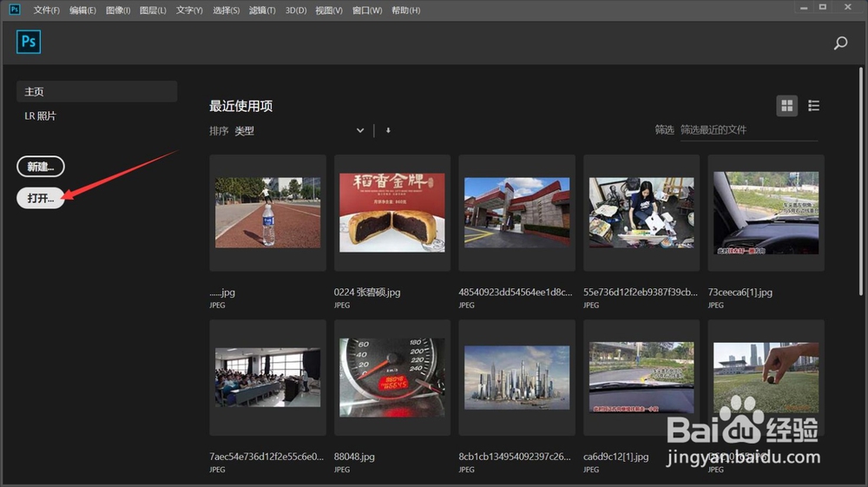This screenshot has height=487, width=868.
Task: Click the vertical scrollbar of recent files
Action: coord(861,182)
